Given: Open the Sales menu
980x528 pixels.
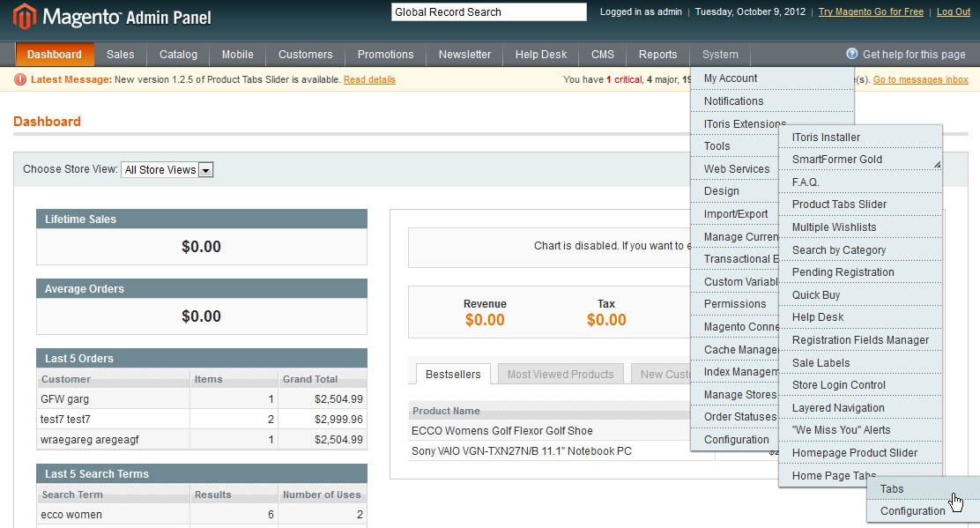Looking at the screenshot, I should click(120, 55).
